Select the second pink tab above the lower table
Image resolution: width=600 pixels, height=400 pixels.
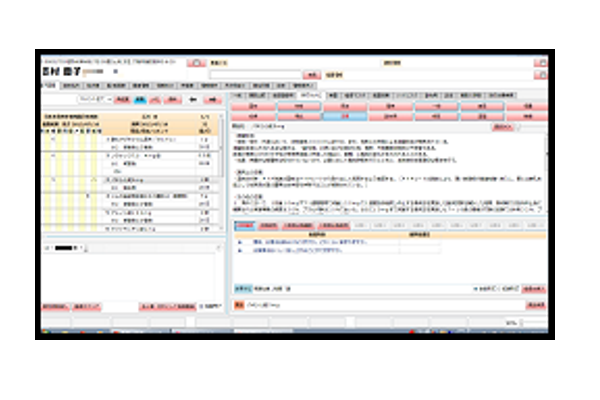pos(268,225)
